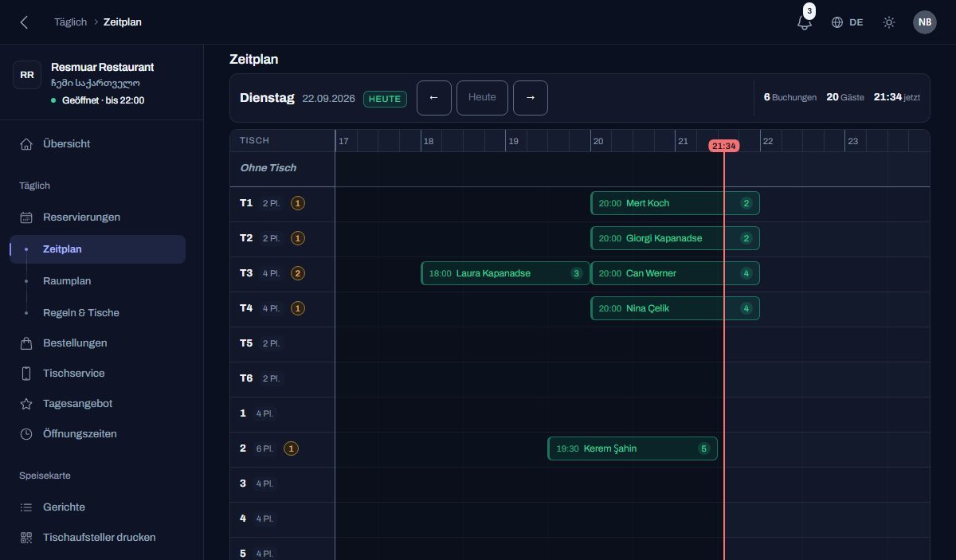Image resolution: width=956 pixels, height=560 pixels.
Task: Click the RR restaurant logo badge
Action: coord(27,75)
